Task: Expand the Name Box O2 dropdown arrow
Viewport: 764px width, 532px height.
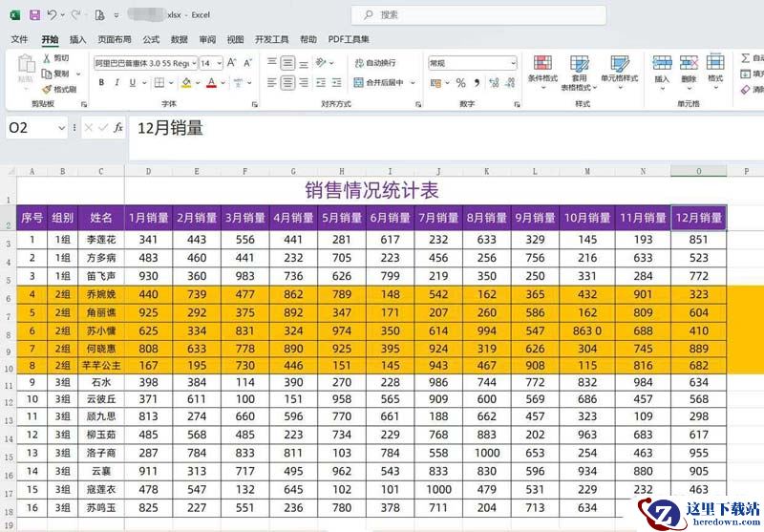Action: pos(61,128)
